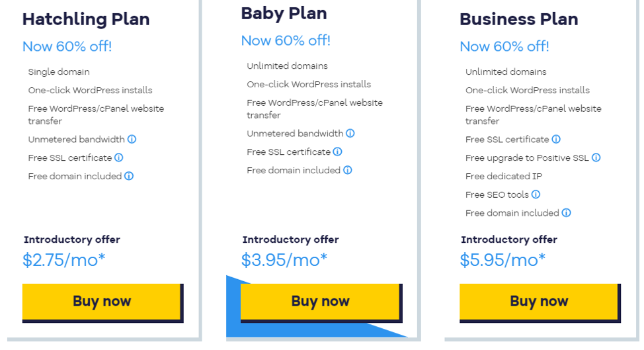This screenshot has width=644, height=350.
Task: Click Now 60% off under Baby Plan
Action: [286, 40]
